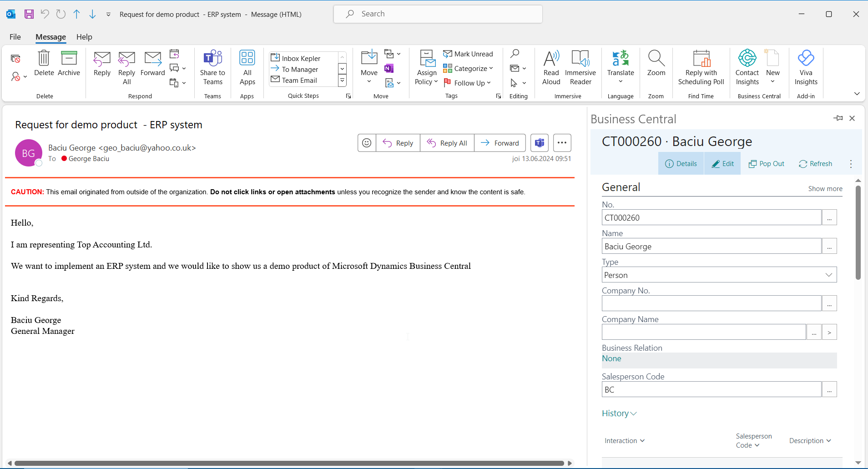Archive this email
The height and width of the screenshot is (469, 868).
69,63
